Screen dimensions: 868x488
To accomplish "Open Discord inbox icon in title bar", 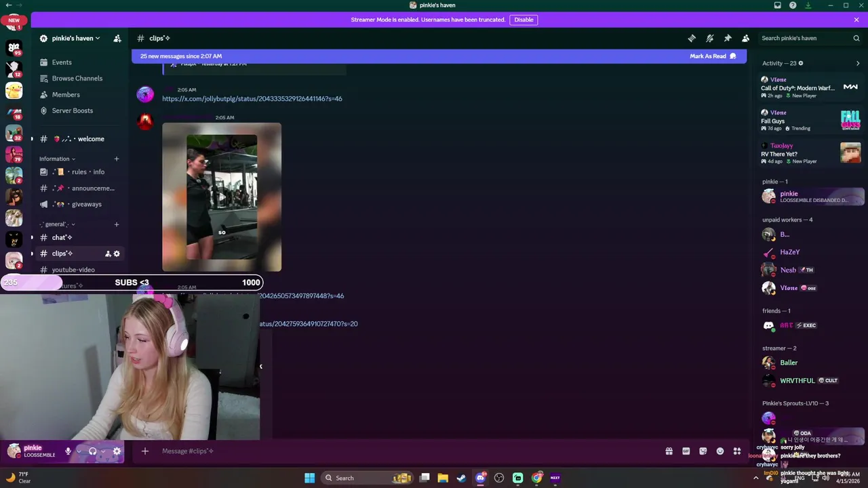I will pyautogui.click(x=778, y=5).
